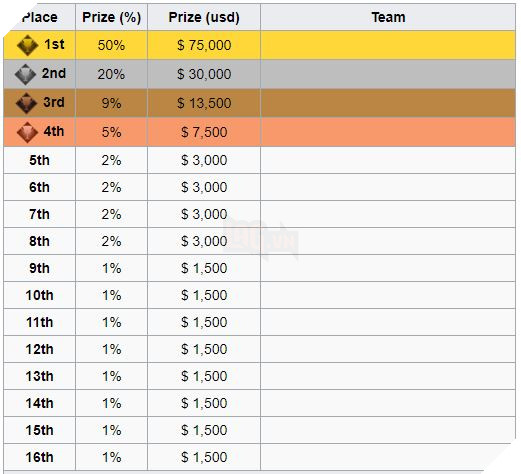Image resolution: width=521 pixels, height=474 pixels.
Task: Select the Prize (usd) column header
Action: (204, 17)
